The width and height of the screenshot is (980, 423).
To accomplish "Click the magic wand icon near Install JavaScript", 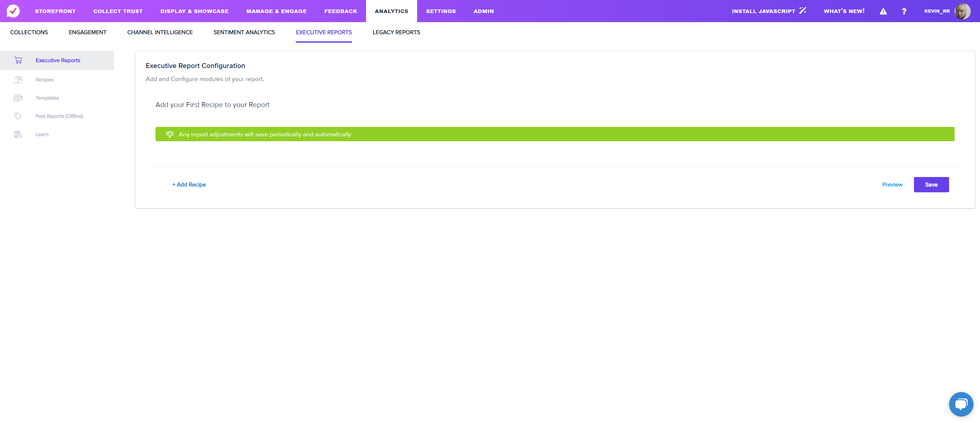I will click(803, 11).
